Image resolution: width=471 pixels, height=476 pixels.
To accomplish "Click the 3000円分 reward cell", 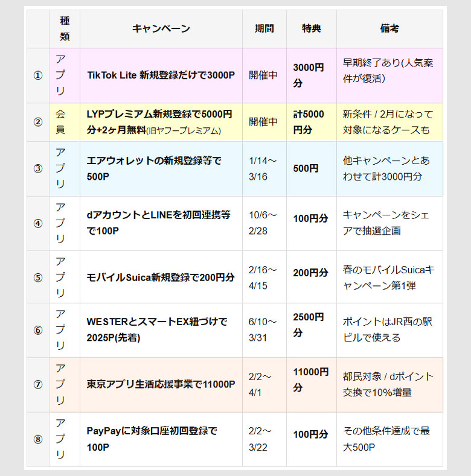I will point(312,75).
